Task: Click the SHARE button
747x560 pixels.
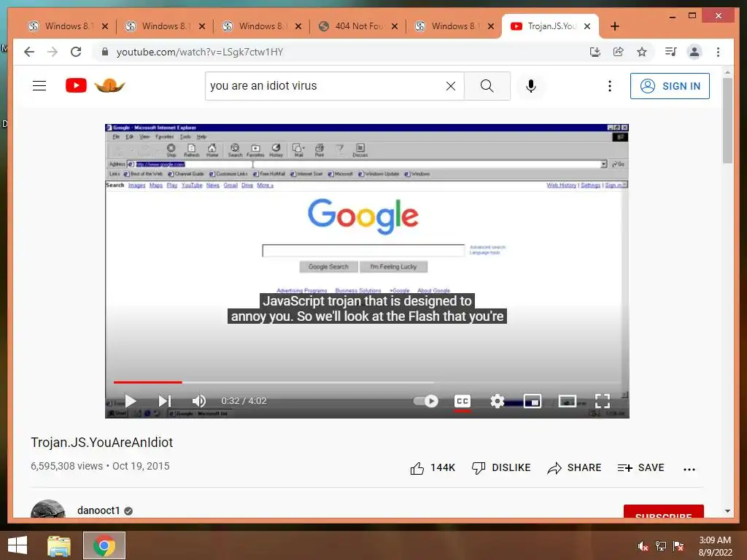Action: click(x=574, y=468)
